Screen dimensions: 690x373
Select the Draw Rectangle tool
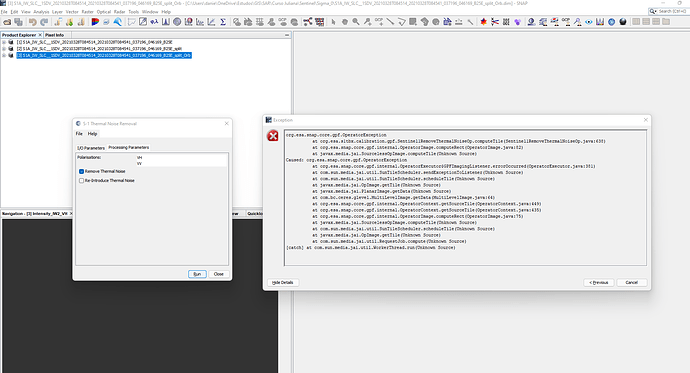coord(413,22)
